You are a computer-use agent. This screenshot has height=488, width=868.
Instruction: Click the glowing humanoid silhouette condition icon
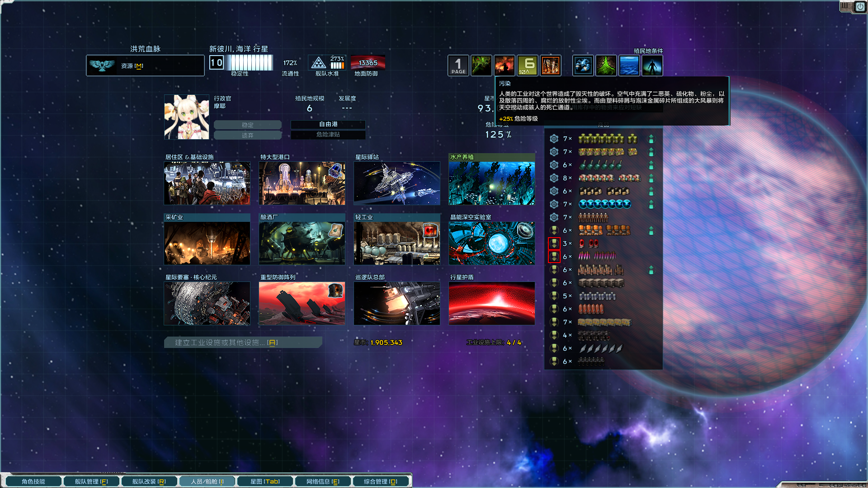(652, 66)
